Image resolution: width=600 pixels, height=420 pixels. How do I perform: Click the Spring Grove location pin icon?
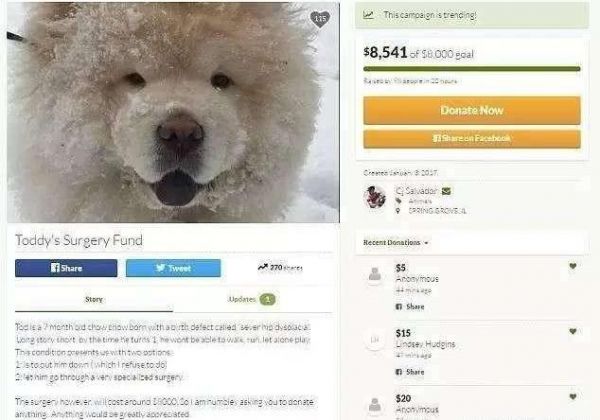click(x=398, y=211)
